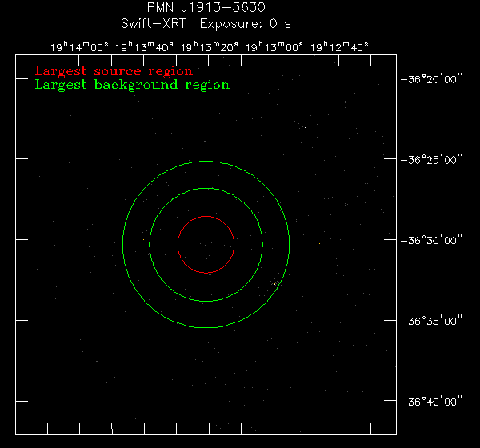Click declination label -36°40'00"
Viewport: 480px width, 448px height.
[x=431, y=401]
